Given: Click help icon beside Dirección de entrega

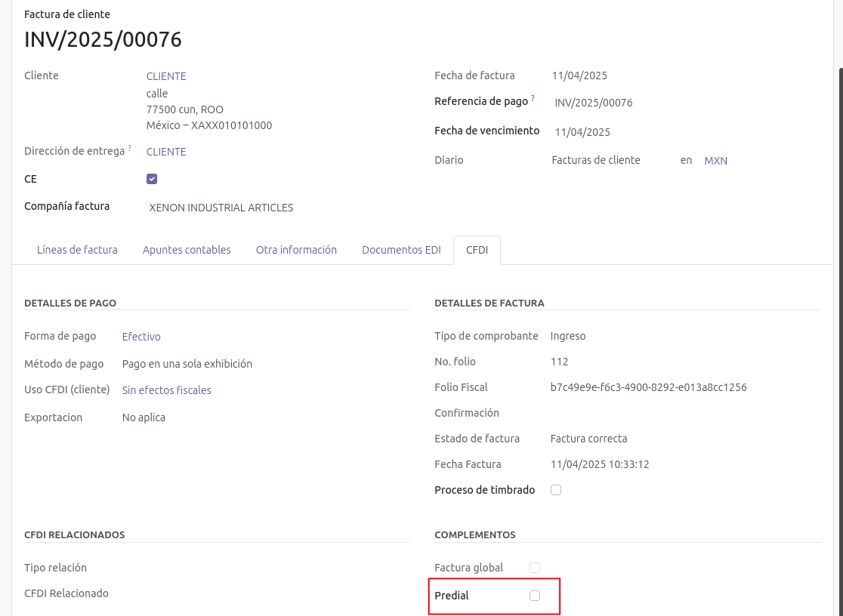Looking at the screenshot, I should [129, 148].
